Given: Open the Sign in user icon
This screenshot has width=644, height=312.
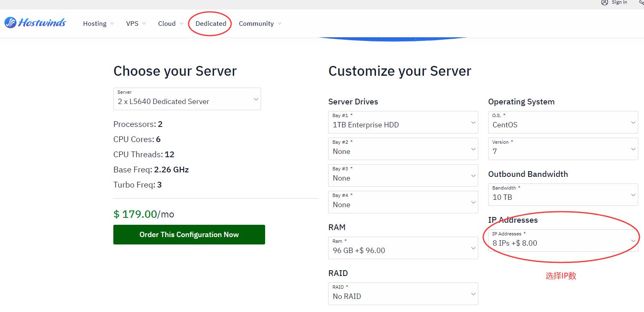Looking at the screenshot, I should point(605,2).
